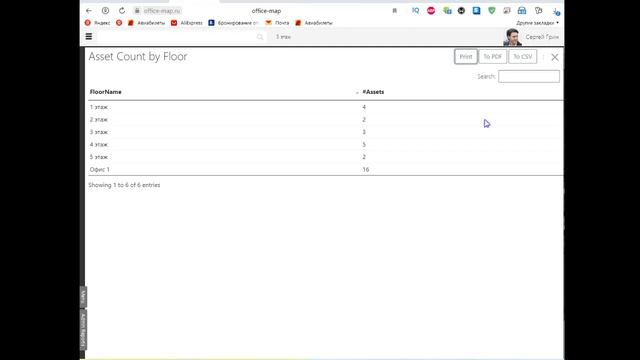Viewport: 640px width, 360px height.
Task: Export report with To PDF button
Action: 493,57
